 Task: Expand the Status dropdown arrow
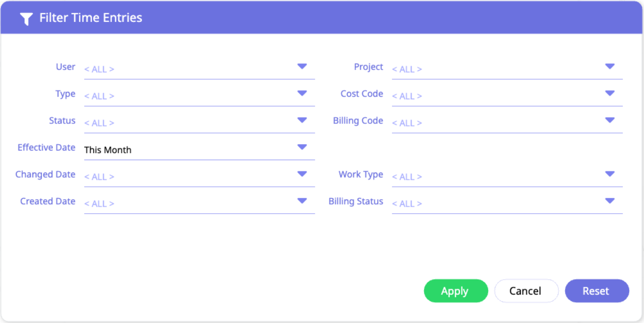(302, 120)
